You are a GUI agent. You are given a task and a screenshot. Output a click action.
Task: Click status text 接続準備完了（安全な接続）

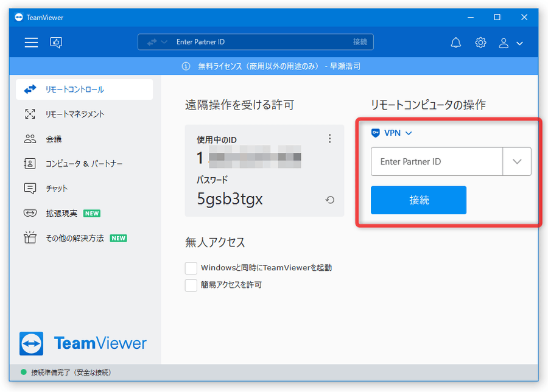(71, 373)
